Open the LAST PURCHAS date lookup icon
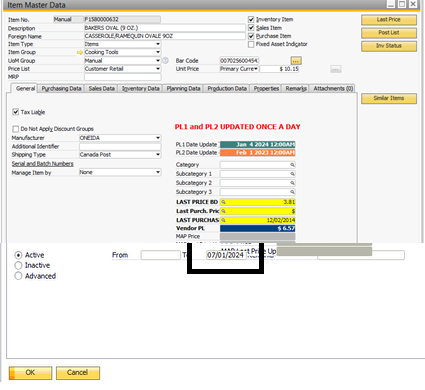Screen dimensions: 425x390 pos(223,220)
